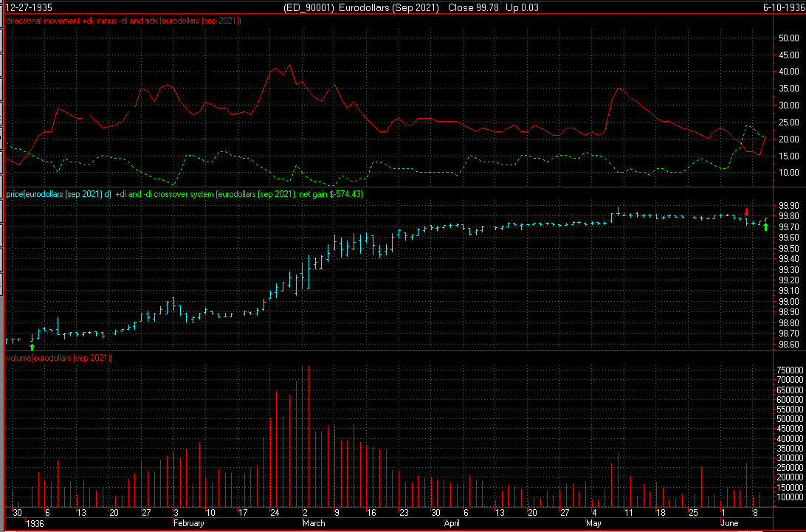Click the 99.50 price scale label
The image size is (806, 532).
(x=788, y=248)
